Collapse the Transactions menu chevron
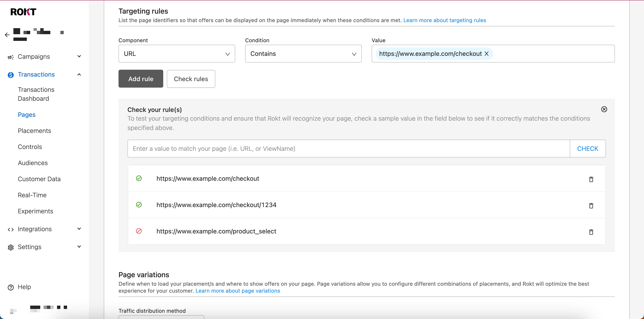This screenshot has height=319, width=644. (79, 74)
